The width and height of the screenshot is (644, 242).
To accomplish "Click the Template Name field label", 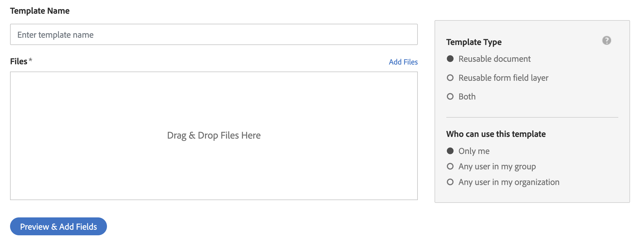I will 40,11.
